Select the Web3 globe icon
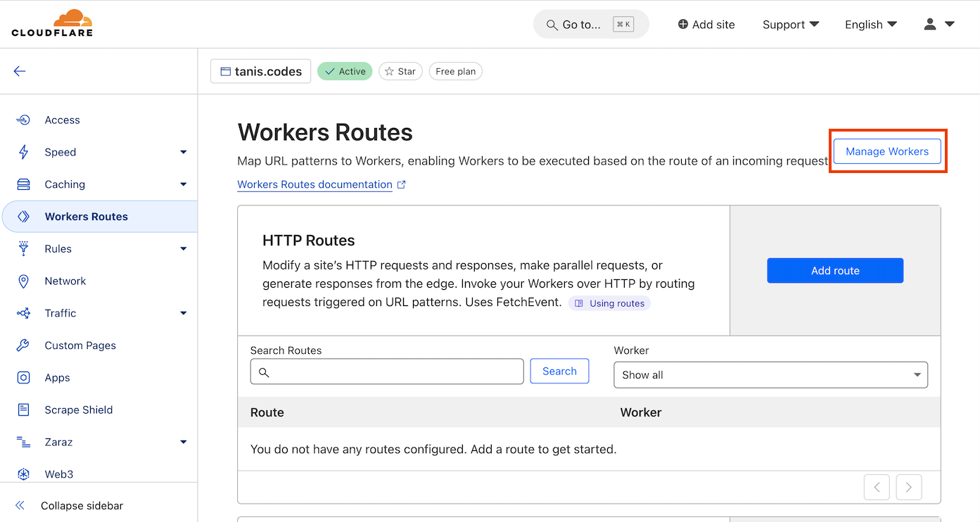The image size is (980, 522). [22, 473]
